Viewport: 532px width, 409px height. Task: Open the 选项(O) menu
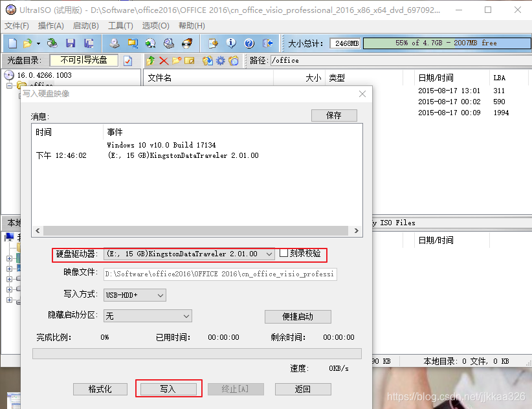click(x=155, y=26)
